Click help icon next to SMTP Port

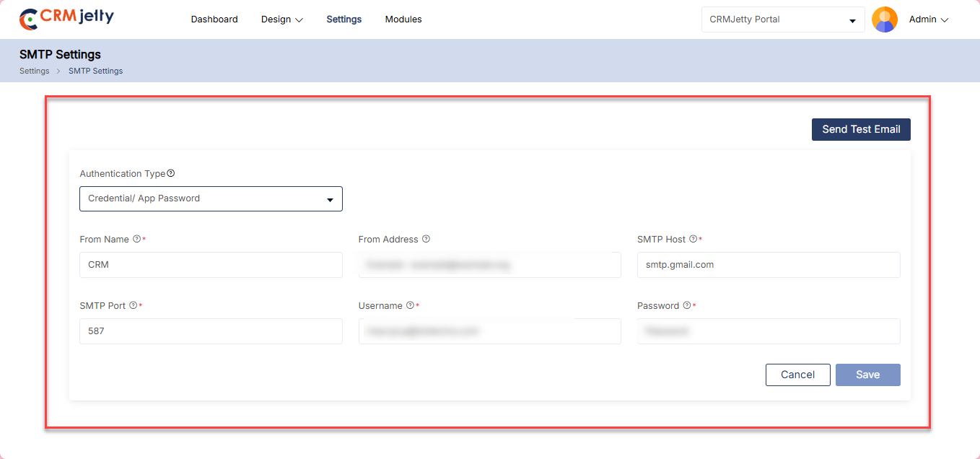(133, 305)
